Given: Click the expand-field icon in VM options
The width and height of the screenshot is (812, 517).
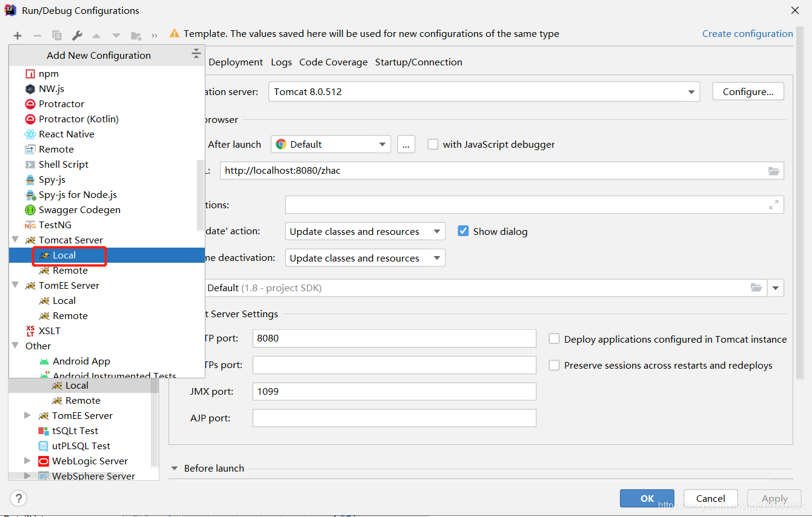Looking at the screenshot, I should (774, 205).
